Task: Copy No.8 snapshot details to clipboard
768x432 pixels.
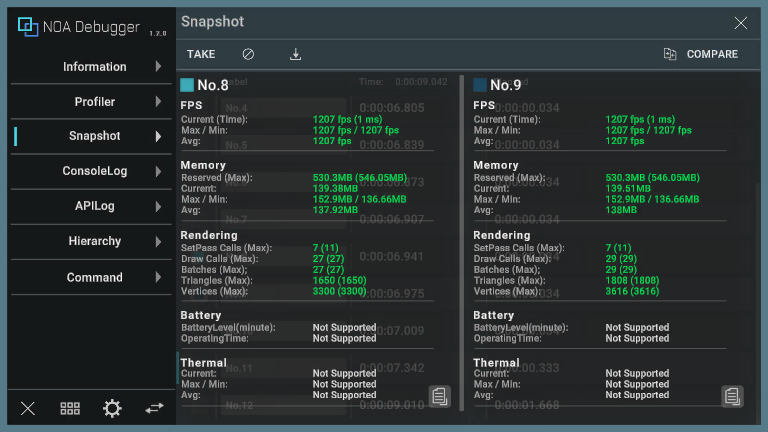Action: point(439,396)
